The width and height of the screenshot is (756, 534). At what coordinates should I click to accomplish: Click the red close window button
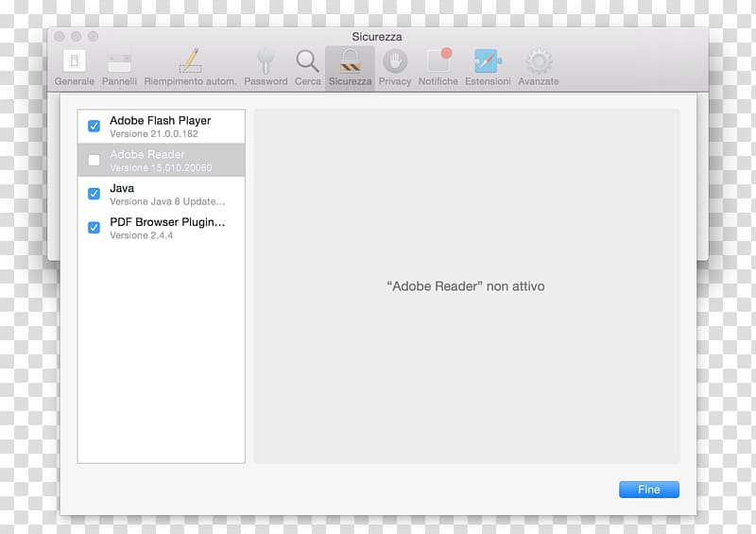pyautogui.click(x=60, y=37)
